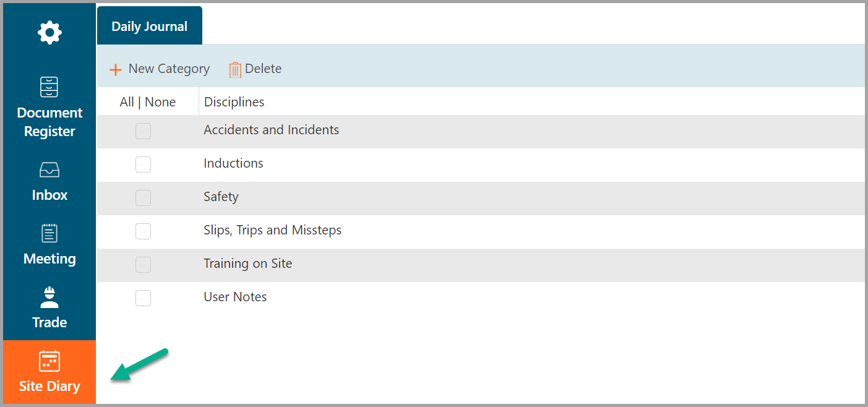Click the Disciplines column header

(x=234, y=102)
